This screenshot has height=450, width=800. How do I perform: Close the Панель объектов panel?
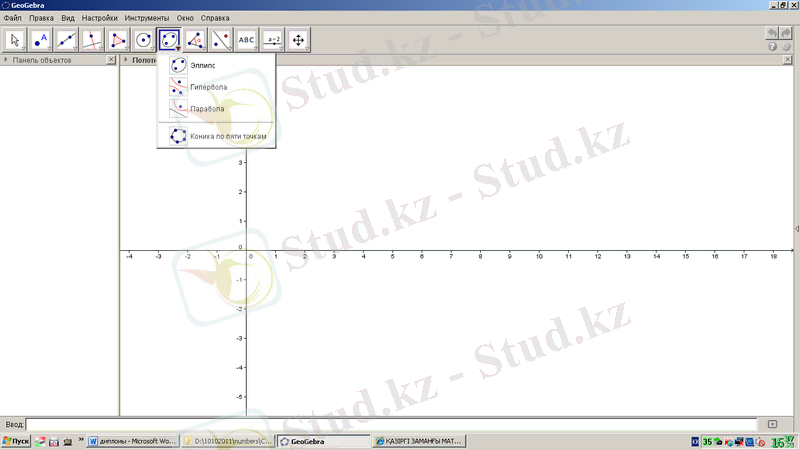[111, 60]
